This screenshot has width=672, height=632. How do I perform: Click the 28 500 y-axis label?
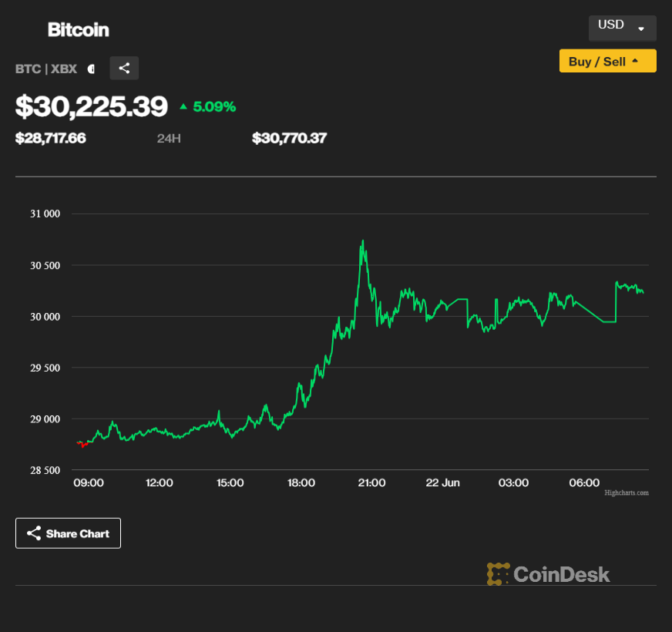click(45, 470)
